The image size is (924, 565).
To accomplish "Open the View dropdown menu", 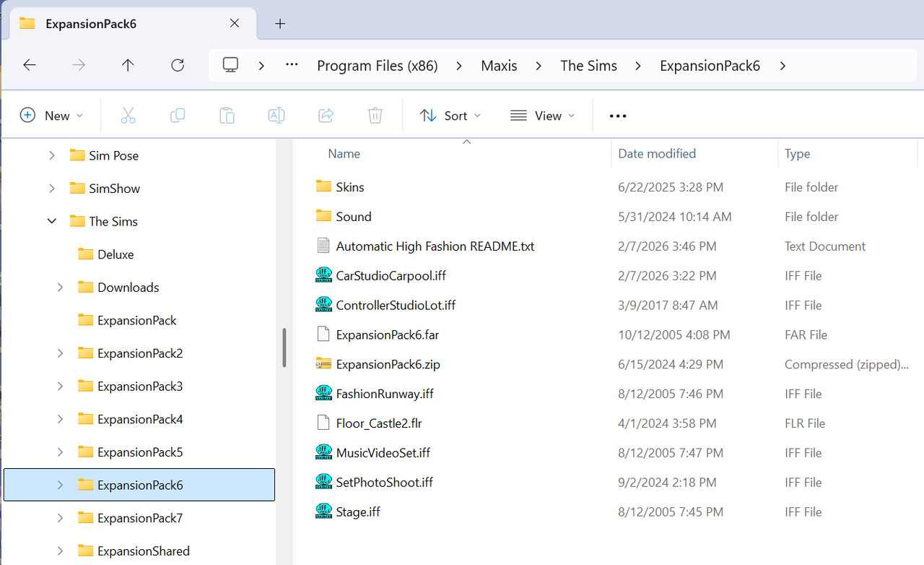I will [543, 116].
